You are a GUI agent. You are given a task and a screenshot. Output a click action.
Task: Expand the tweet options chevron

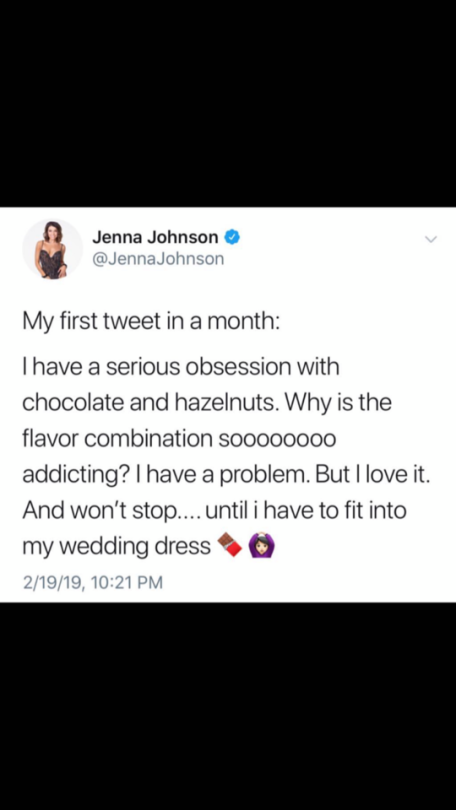[x=431, y=239]
